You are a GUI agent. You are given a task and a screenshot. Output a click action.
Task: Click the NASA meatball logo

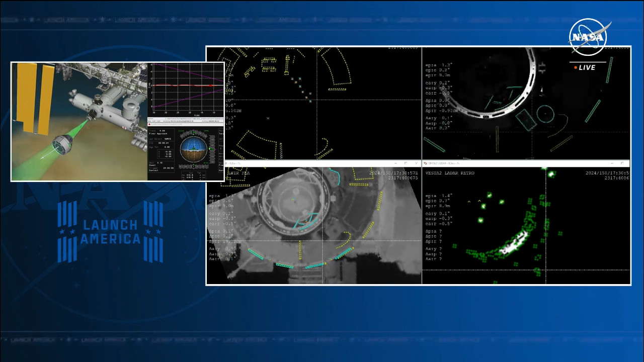589,37
